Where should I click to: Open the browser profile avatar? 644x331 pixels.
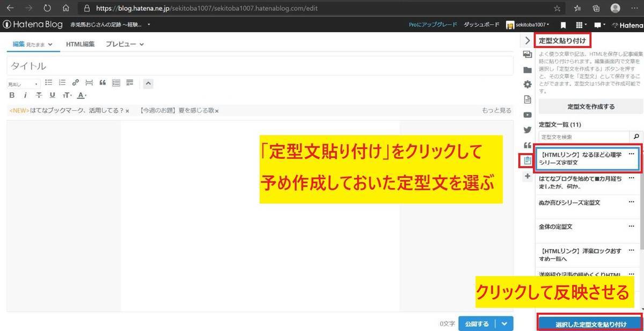[616, 8]
